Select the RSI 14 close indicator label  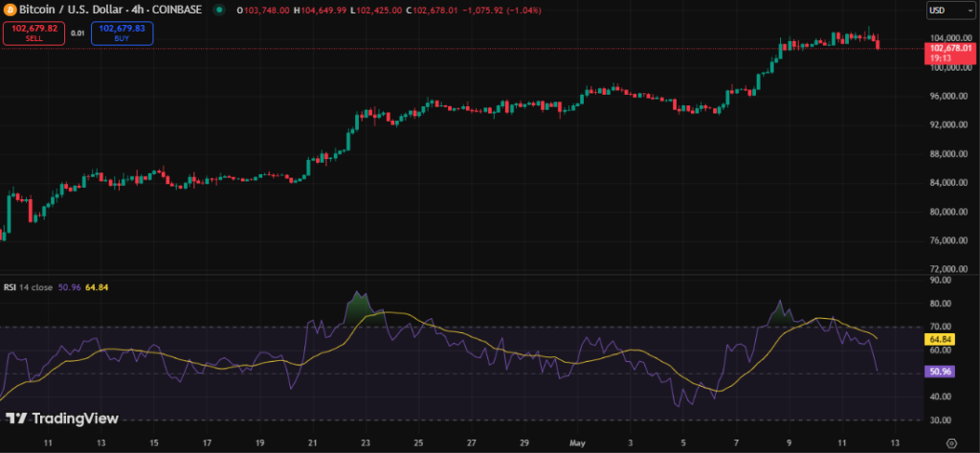(x=30, y=286)
